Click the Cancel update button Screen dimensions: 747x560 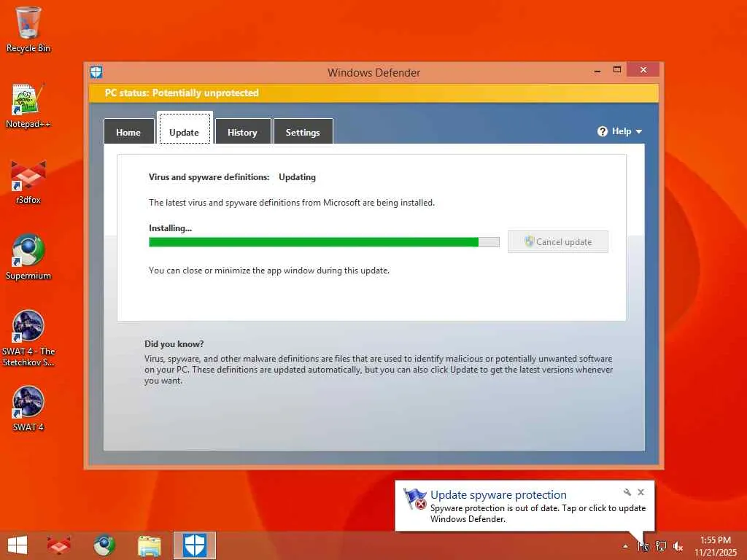[x=558, y=242]
